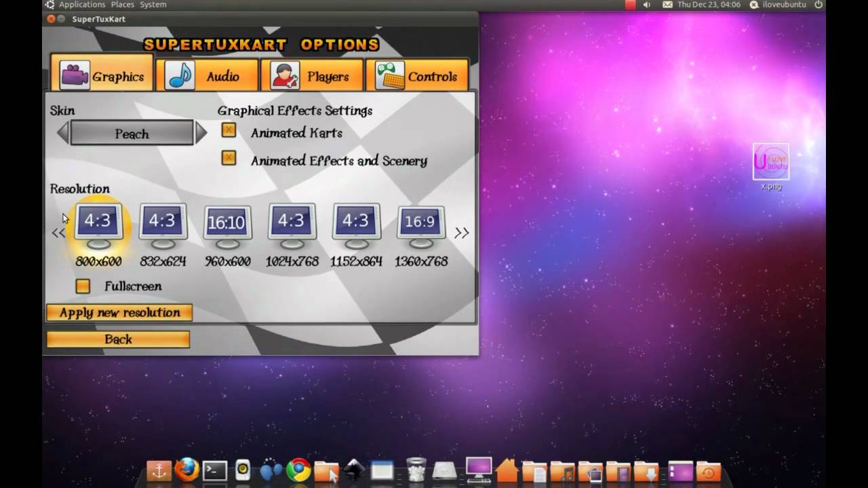Viewport: 868px width, 488px height.
Task: Open the Audio options tab
Action: coord(207,75)
